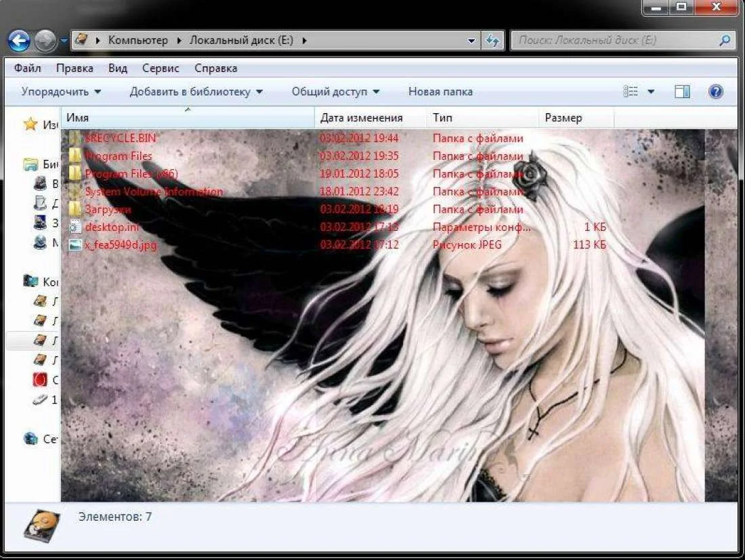This screenshot has height=560, width=745.
Task: Open the Videos library icon in sidebar
Action: (41, 183)
